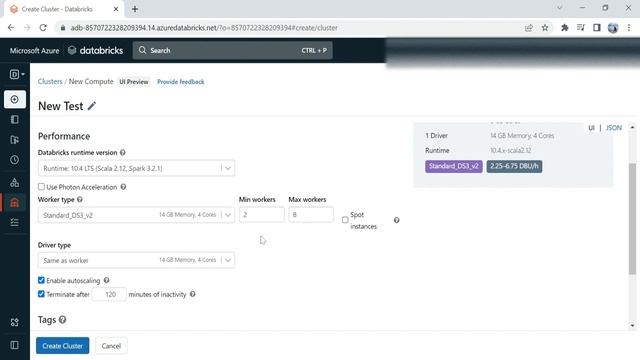Collapse the sidebar menu icon at bottom
Viewport: 640px width, 360px height.
click(x=15, y=345)
